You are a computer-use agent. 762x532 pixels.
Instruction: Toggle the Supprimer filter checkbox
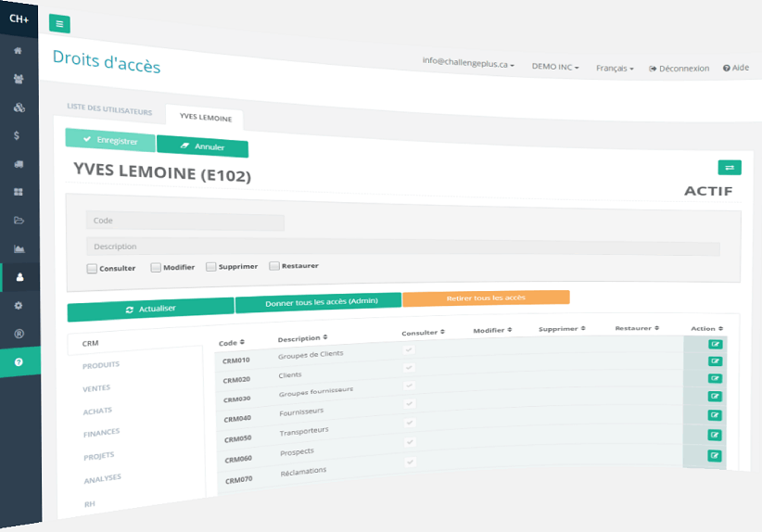(x=211, y=267)
